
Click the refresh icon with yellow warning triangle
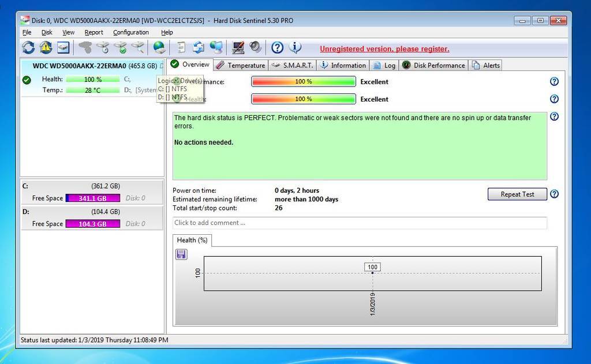pyautogui.click(x=46, y=47)
